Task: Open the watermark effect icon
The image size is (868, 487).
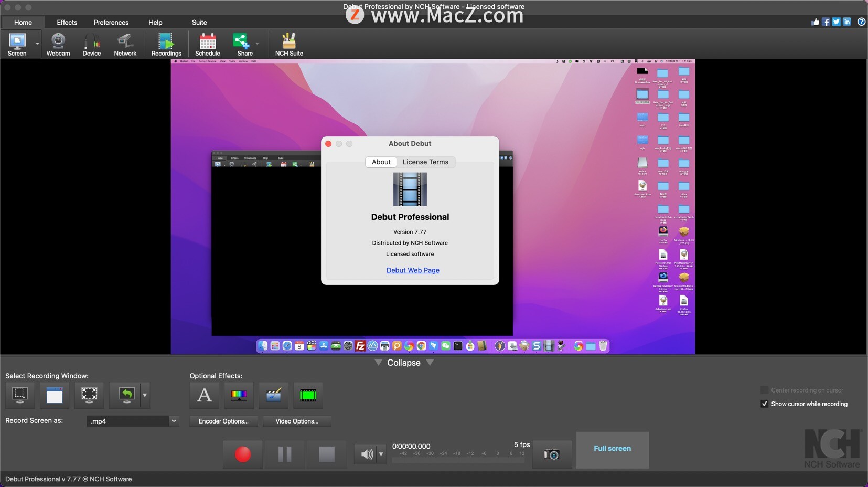Action: tap(273, 395)
